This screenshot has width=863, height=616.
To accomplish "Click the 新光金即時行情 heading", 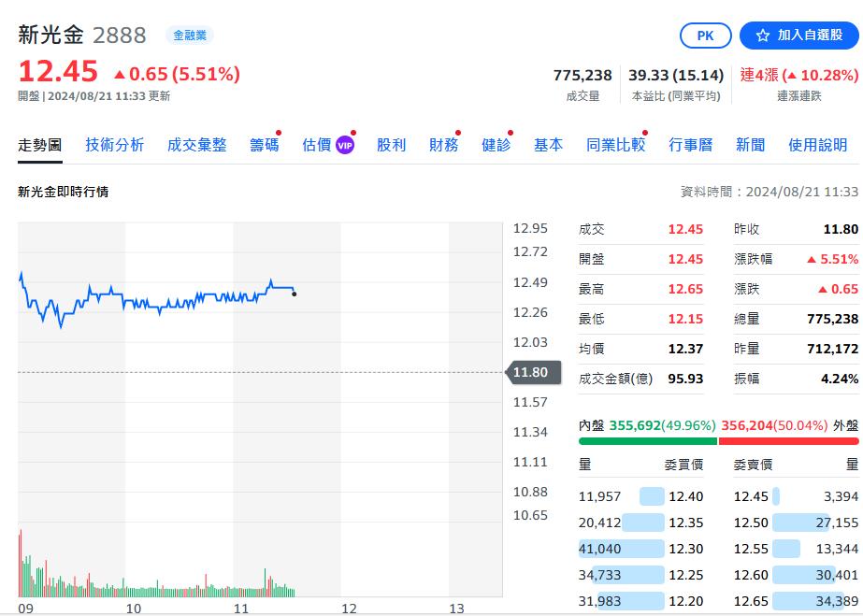I will tap(64, 192).
